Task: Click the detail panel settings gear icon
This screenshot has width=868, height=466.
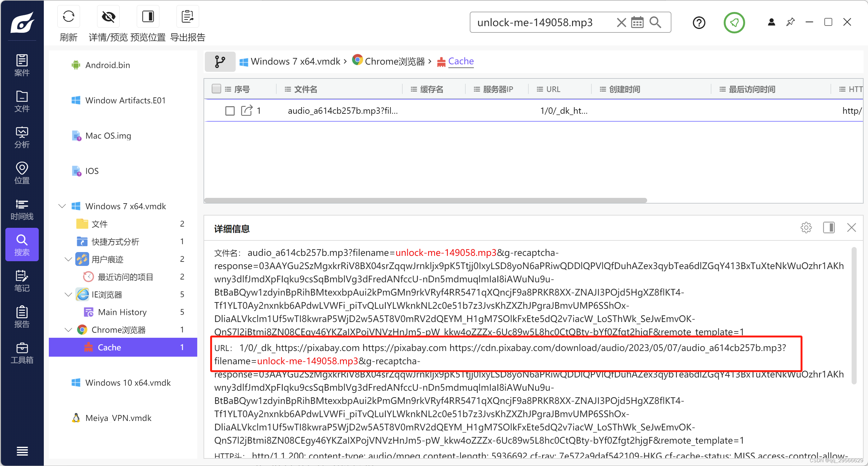Action: click(x=806, y=227)
